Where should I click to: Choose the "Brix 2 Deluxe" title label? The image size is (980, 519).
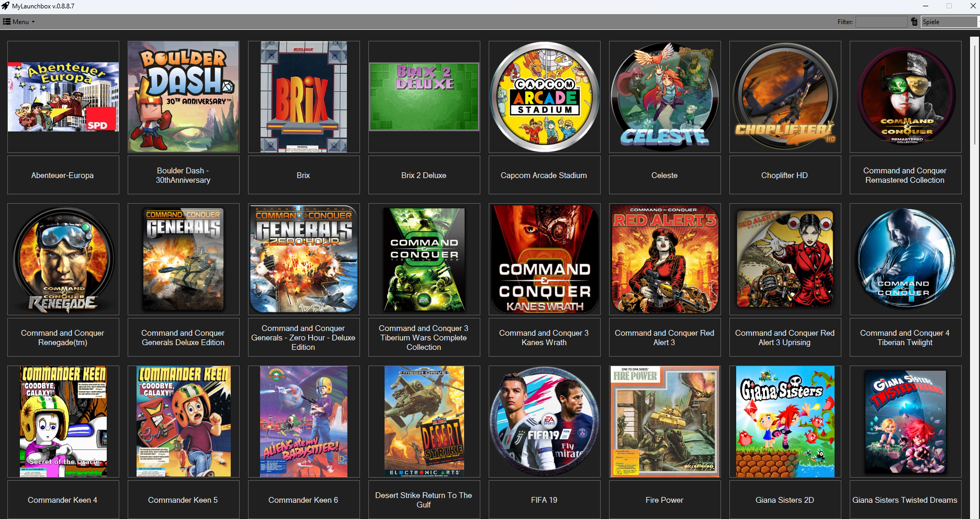point(424,175)
